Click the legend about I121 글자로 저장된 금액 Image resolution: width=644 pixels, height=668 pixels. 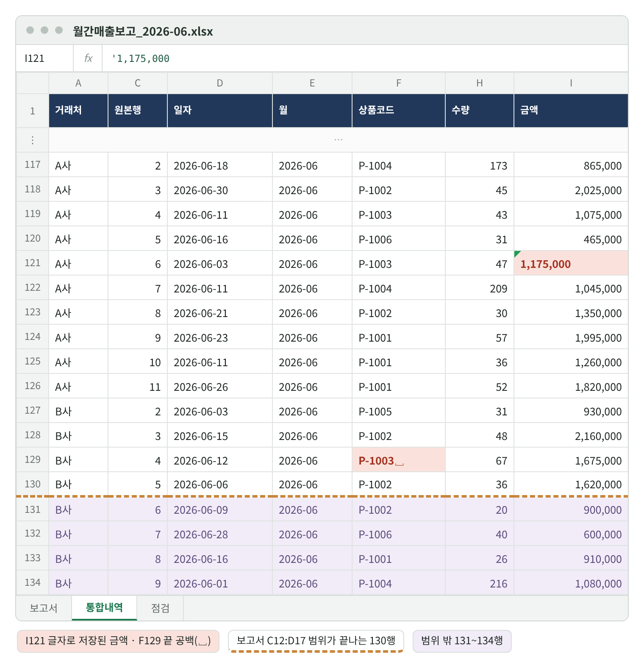coord(118,641)
